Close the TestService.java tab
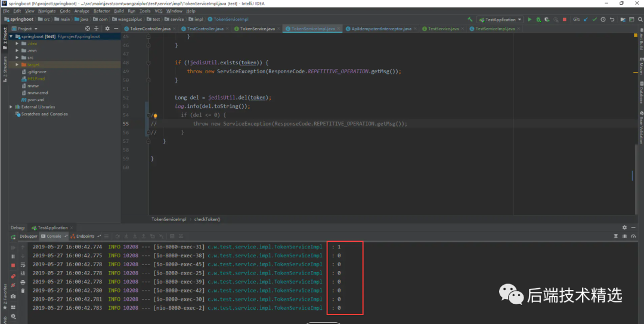Viewport: 644px width, 324px height. [x=463, y=29]
